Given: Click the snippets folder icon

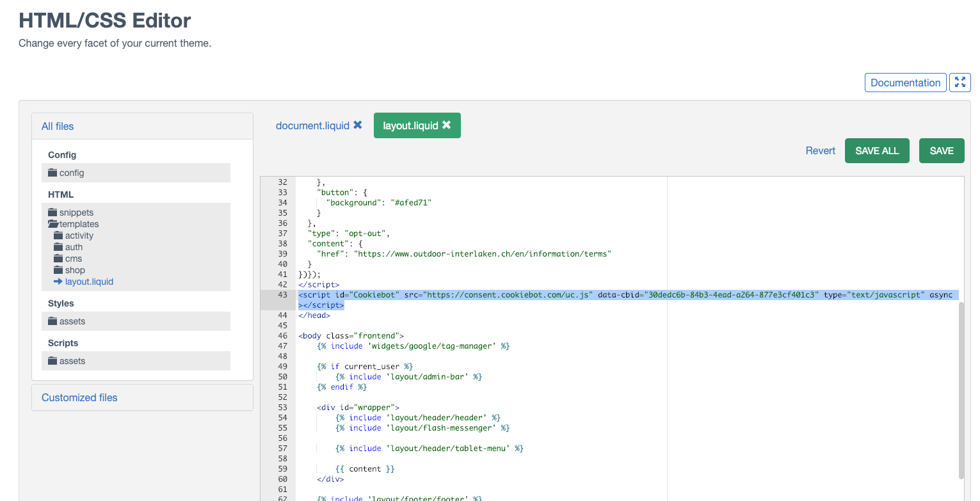Looking at the screenshot, I should [52, 212].
